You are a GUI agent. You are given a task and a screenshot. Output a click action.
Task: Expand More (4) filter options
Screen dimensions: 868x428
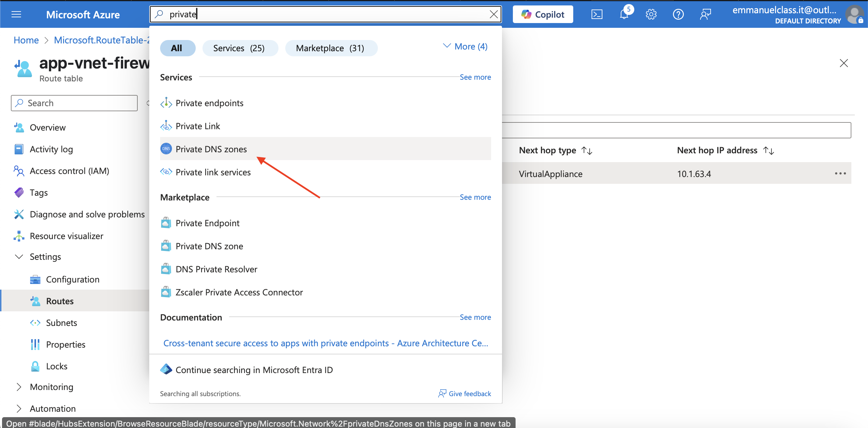pyautogui.click(x=465, y=46)
